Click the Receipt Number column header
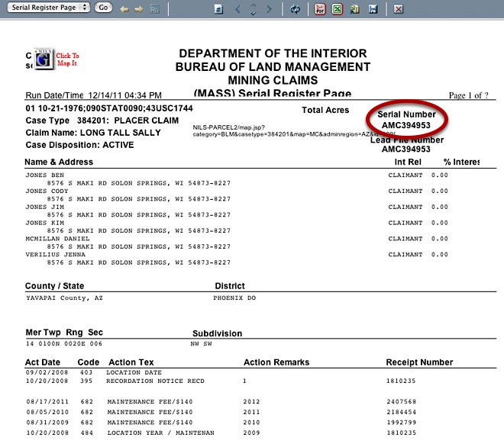This screenshot has height=447, width=504. 419,362
